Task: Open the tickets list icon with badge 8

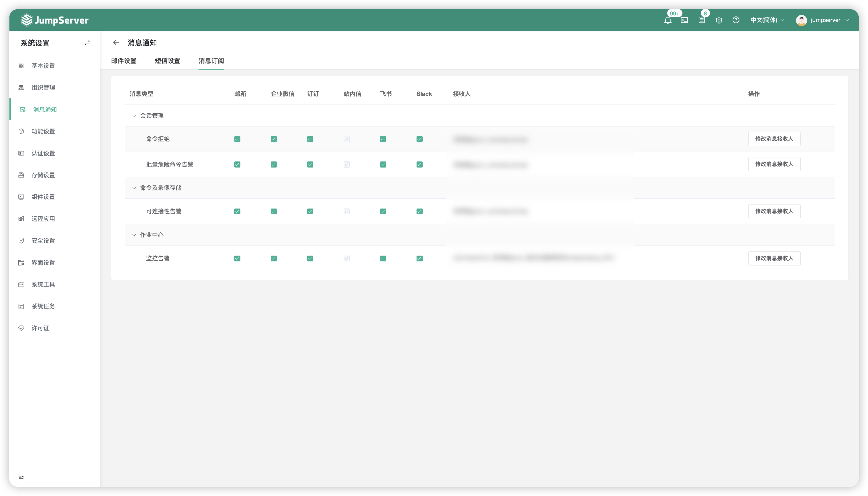Action: tap(701, 20)
